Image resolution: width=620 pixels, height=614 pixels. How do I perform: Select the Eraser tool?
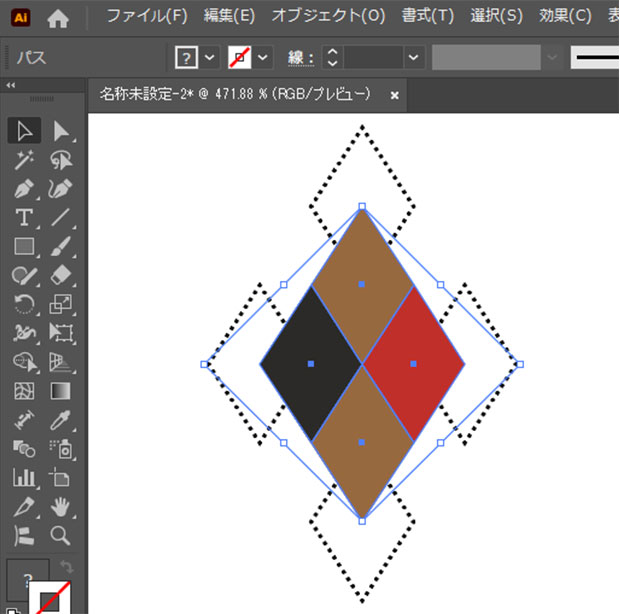point(61,275)
